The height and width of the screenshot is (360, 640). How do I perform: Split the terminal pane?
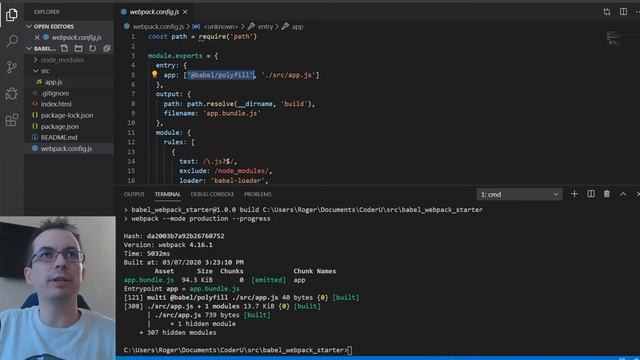(x=591, y=194)
